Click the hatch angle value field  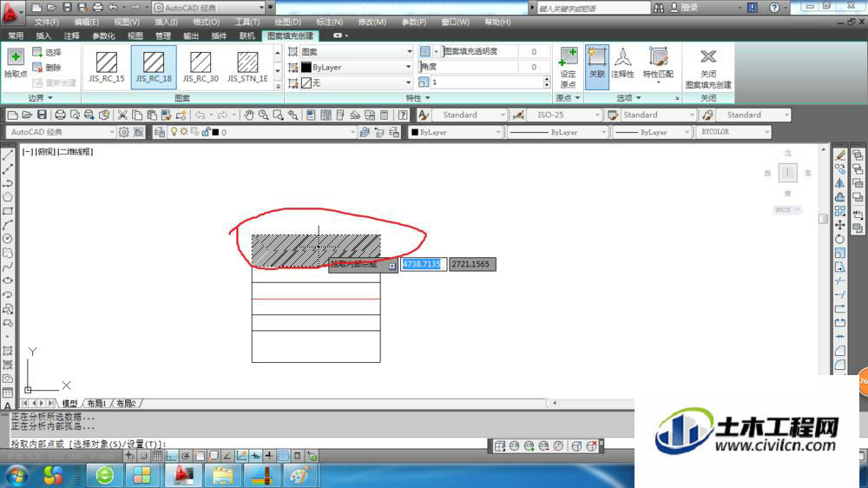534,67
